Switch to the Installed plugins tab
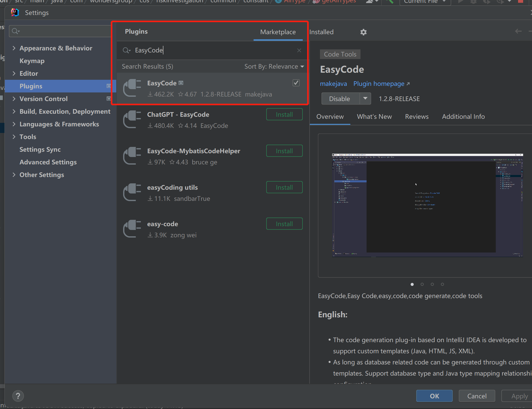The width and height of the screenshot is (532, 409). (321, 32)
